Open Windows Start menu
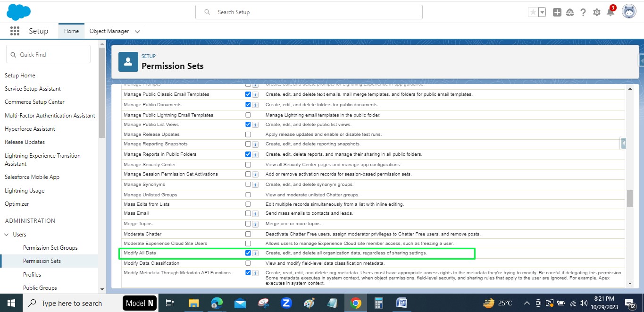Screen dimensions: 644x312 pos(11,303)
